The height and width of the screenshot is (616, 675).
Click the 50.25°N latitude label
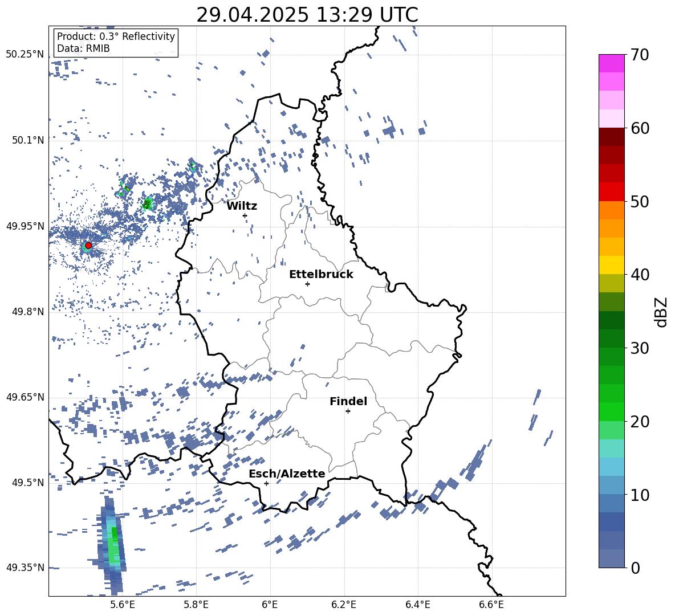pos(25,55)
